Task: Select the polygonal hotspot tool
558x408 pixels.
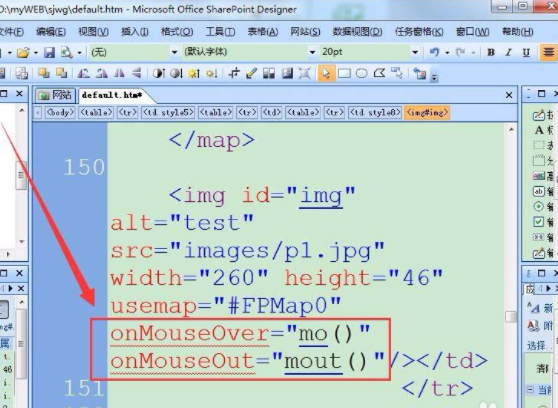Action: 379,73
